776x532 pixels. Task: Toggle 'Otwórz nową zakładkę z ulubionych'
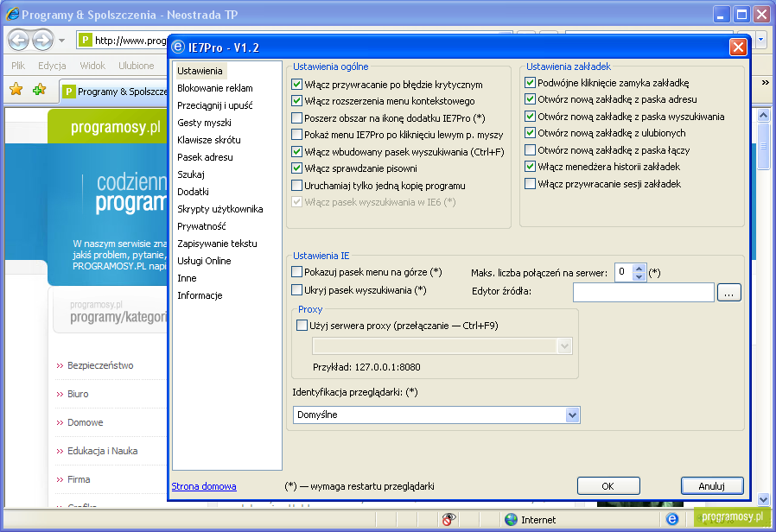[530, 132]
